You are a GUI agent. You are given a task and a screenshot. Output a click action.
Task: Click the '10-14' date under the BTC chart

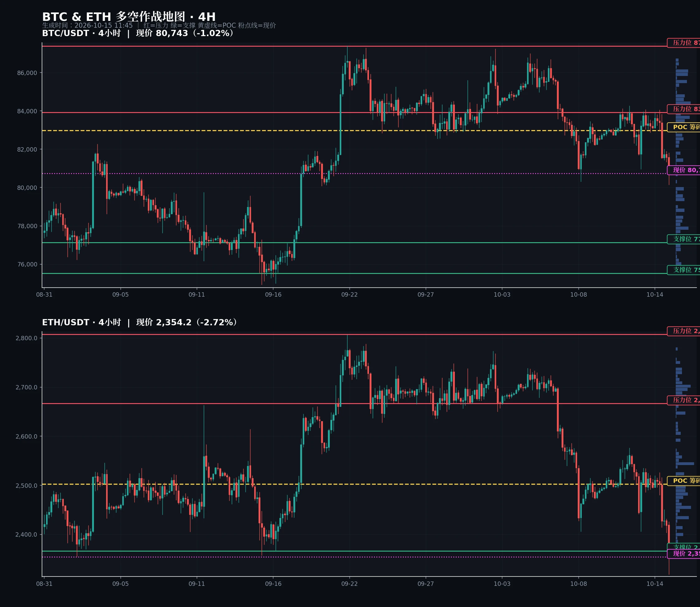click(655, 295)
